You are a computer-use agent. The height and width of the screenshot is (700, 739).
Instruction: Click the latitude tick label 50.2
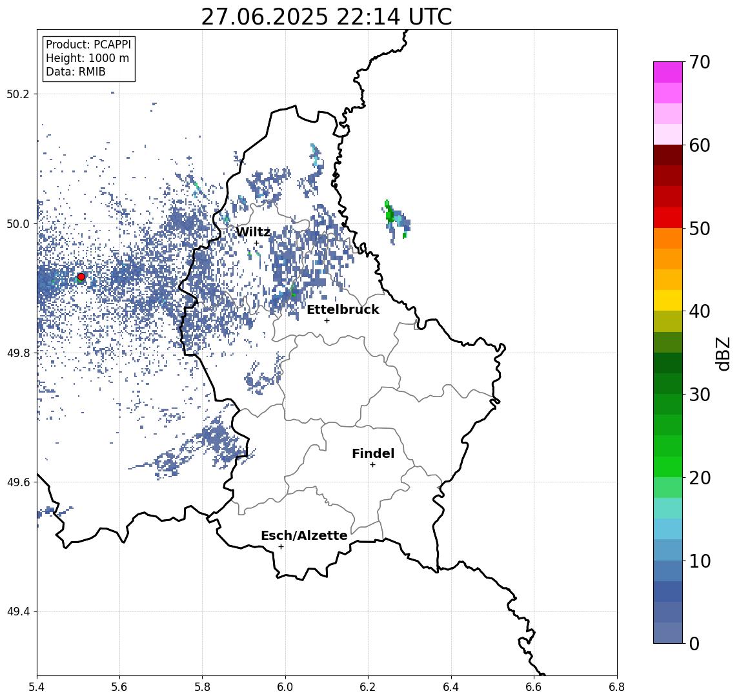click(17, 94)
